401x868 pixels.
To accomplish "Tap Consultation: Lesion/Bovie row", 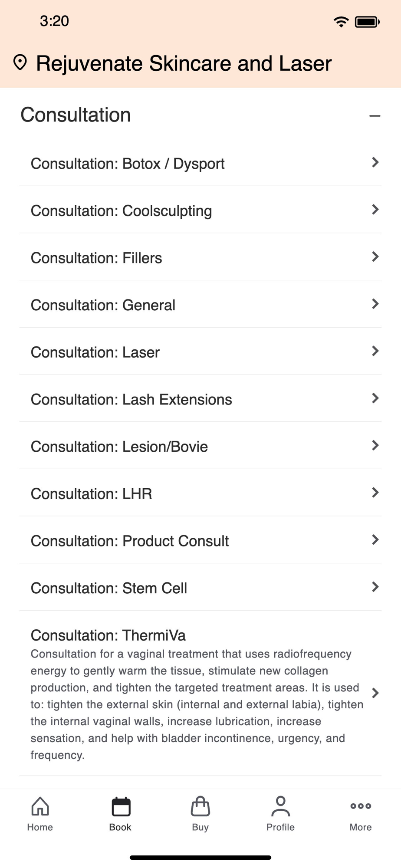I will [119, 447].
